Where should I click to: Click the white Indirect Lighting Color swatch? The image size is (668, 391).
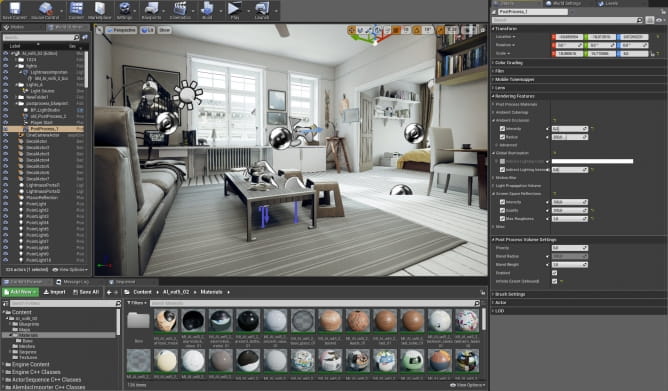coord(592,161)
